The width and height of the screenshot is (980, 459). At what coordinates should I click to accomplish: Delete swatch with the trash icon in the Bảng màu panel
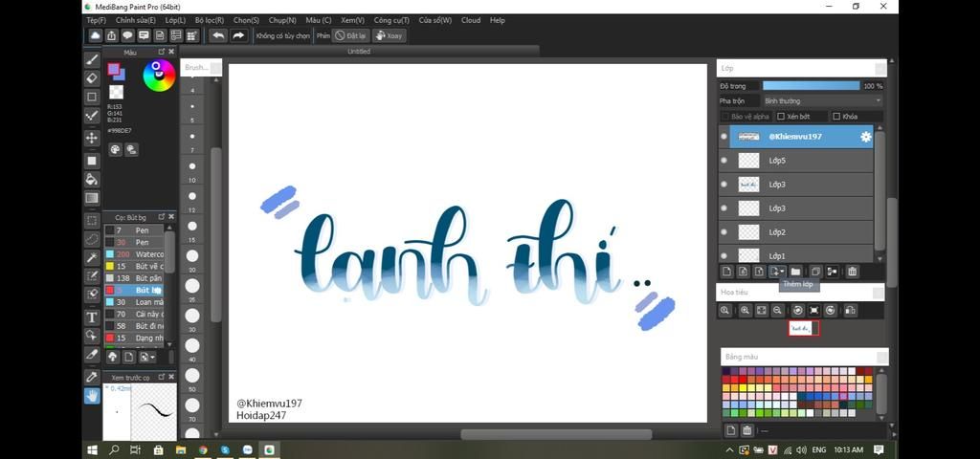(746, 430)
